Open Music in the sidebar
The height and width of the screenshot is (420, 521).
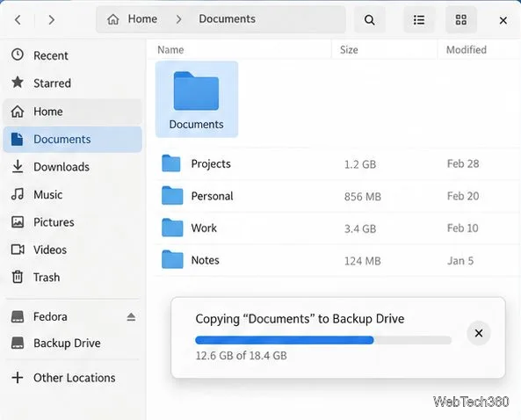(x=72, y=194)
